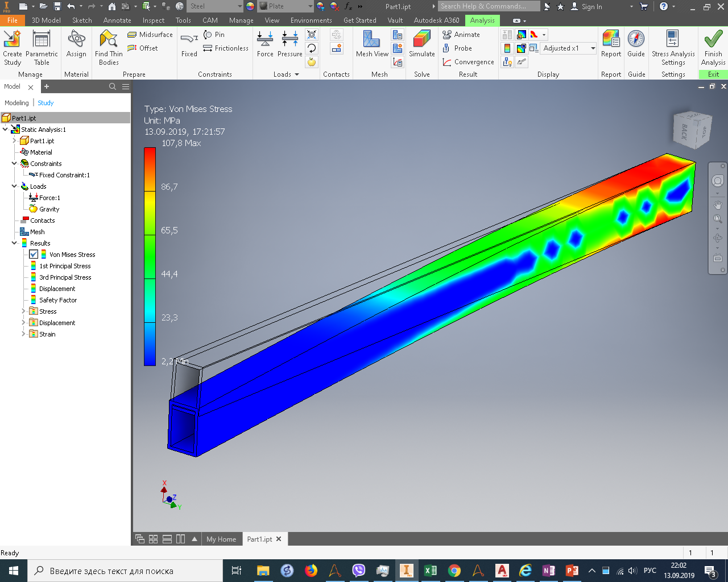Click Moment load circular arrow icon
The width and height of the screenshot is (728, 582).
312,48
